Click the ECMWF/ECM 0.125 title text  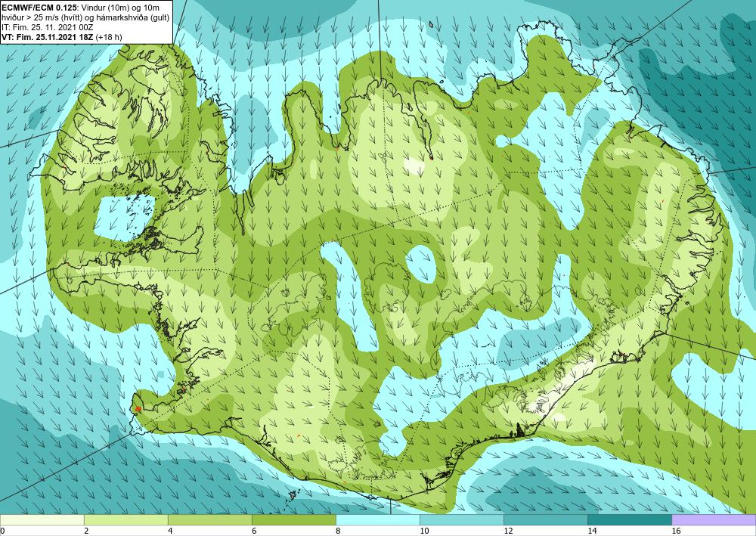(x=41, y=7)
